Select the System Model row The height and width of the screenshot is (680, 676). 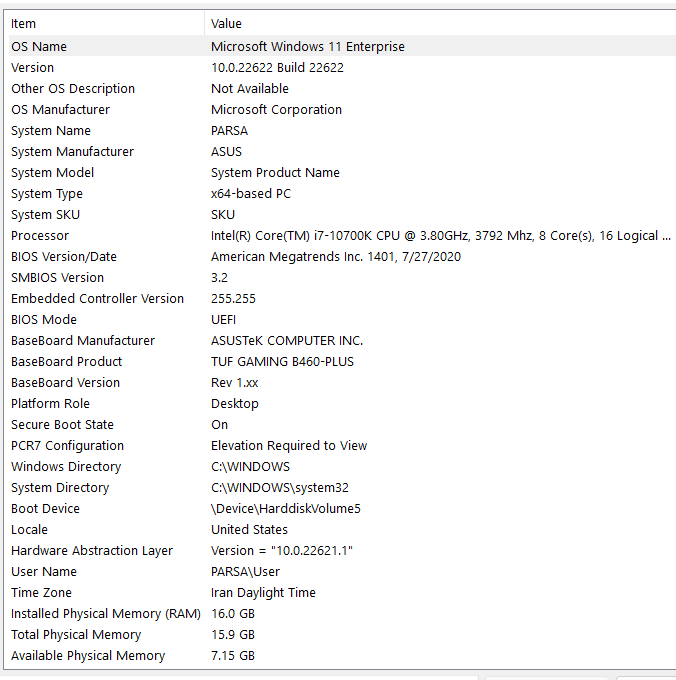pos(342,173)
